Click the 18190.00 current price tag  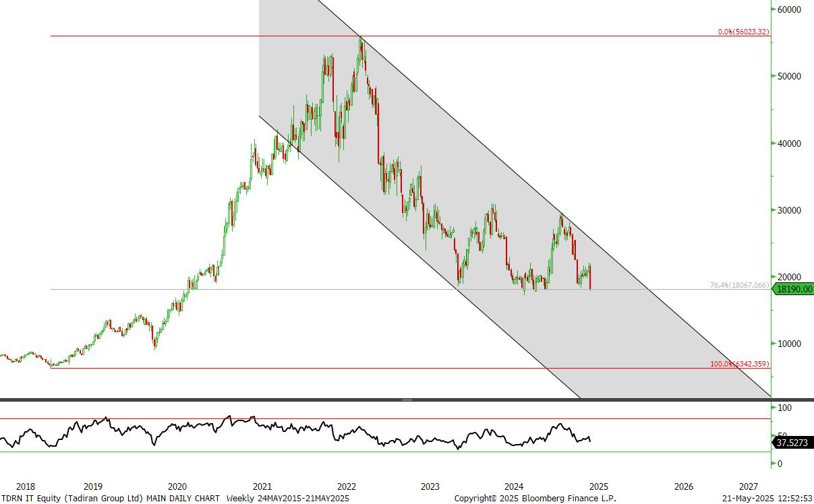(x=792, y=289)
